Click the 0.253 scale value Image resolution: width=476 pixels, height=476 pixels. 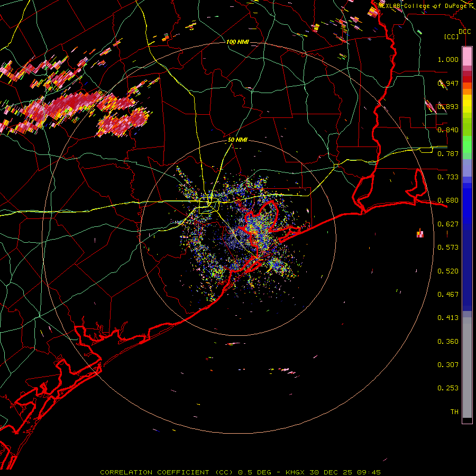pos(448,388)
